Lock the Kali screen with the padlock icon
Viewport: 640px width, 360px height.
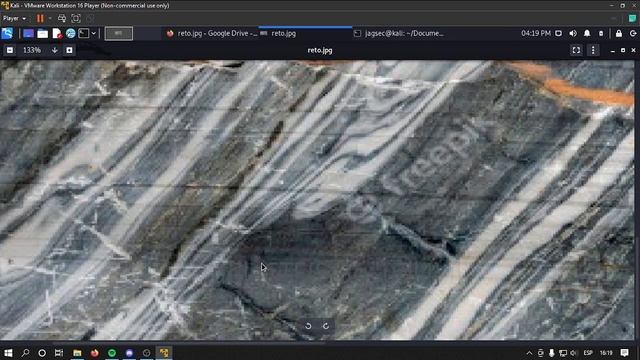click(x=619, y=33)
